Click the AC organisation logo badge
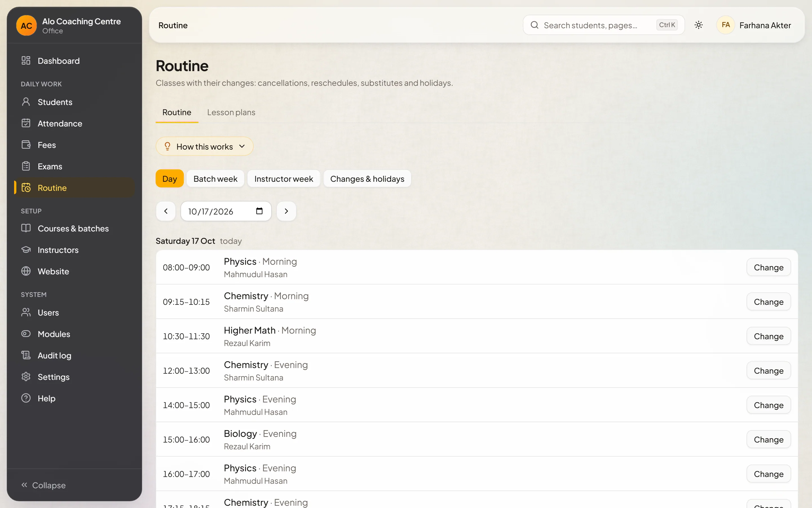 [x=27, y=25]
